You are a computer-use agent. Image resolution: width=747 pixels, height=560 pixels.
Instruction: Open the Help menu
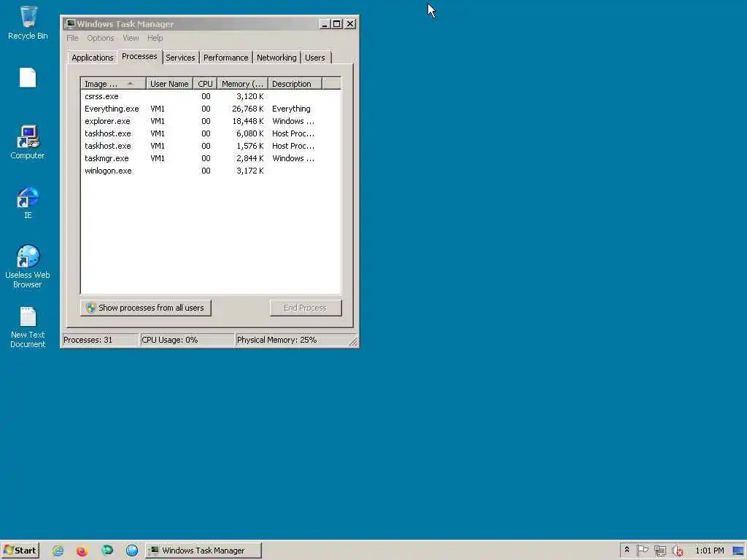coord(155,38)
